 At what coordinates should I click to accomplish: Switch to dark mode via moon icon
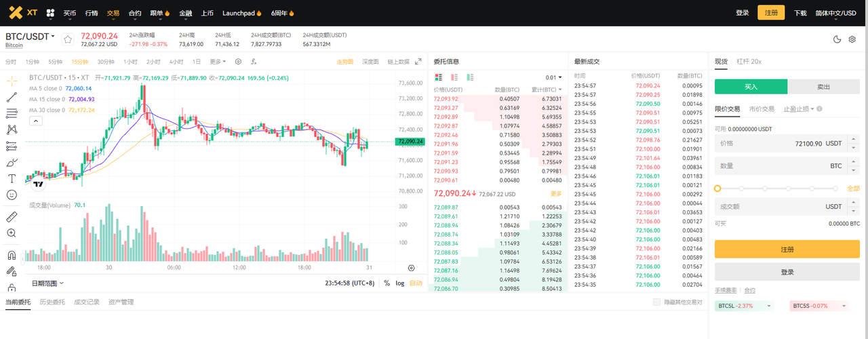click(x=837, y=39)
